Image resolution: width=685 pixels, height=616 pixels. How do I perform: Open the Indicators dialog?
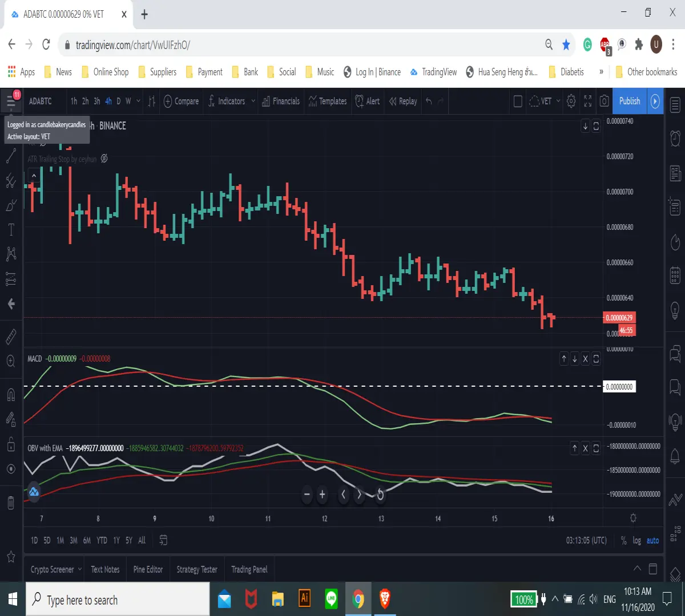click(226, 102)
